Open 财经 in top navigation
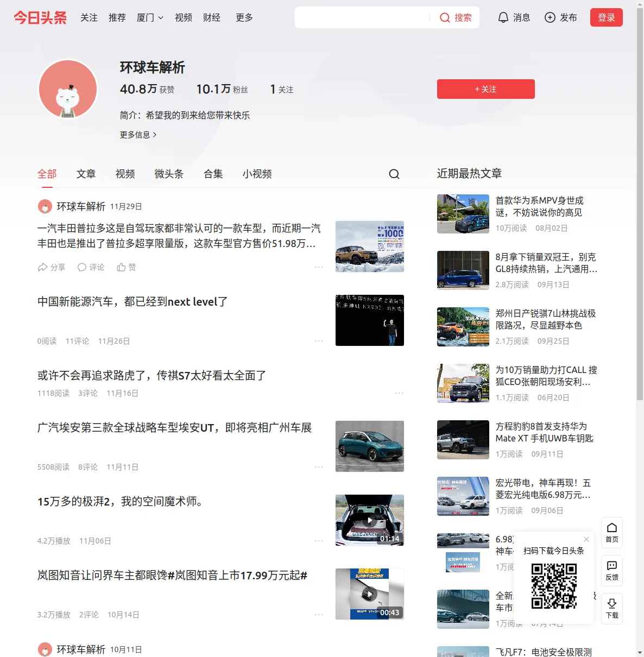 pos(212,17)
